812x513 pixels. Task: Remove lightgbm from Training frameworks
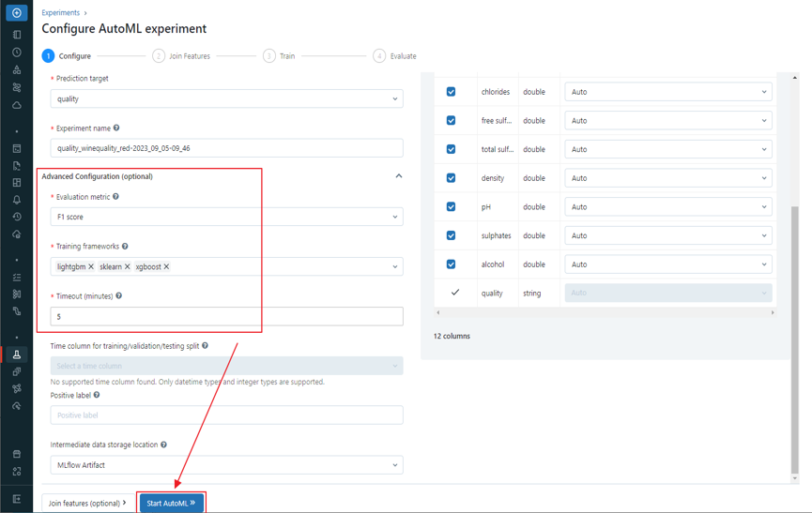click(x=91, y=267)
